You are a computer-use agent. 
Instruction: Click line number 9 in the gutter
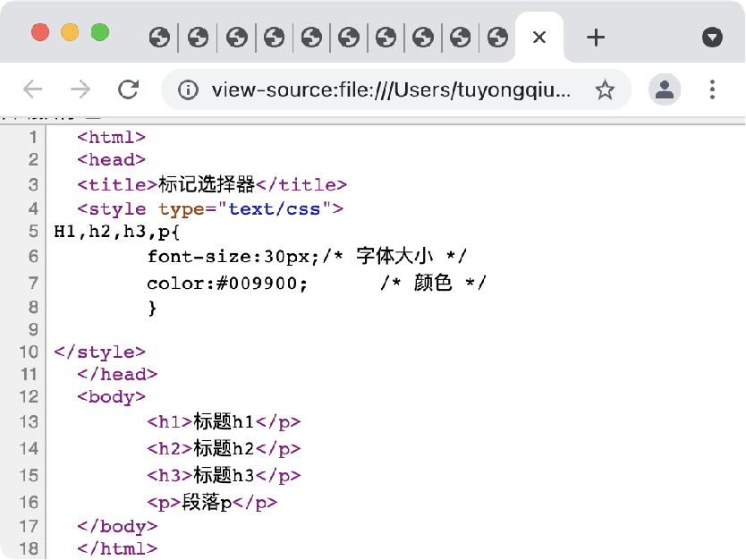[33, 329]
